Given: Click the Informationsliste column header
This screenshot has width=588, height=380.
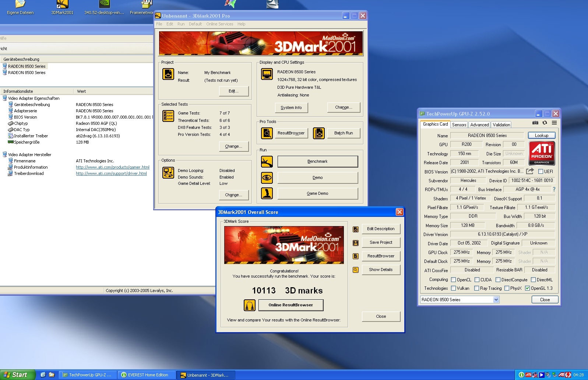Looking at the screenshot, I should (37, 91).
